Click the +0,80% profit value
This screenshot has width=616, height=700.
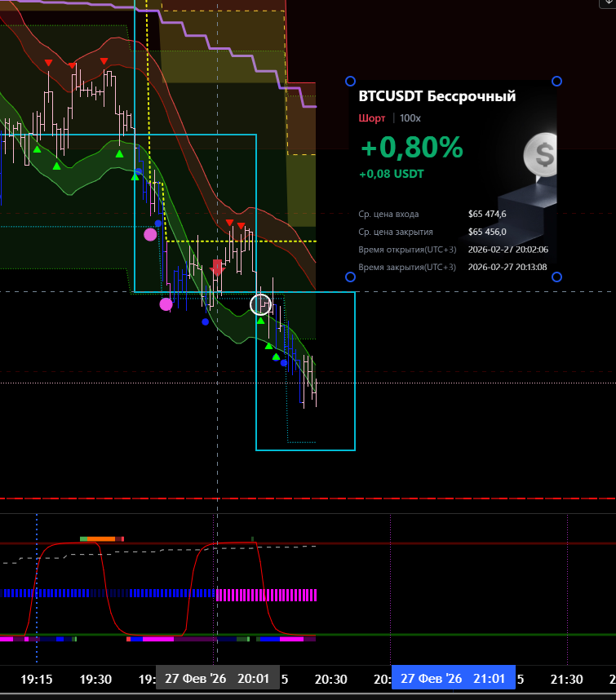click(x=411, y=148)
